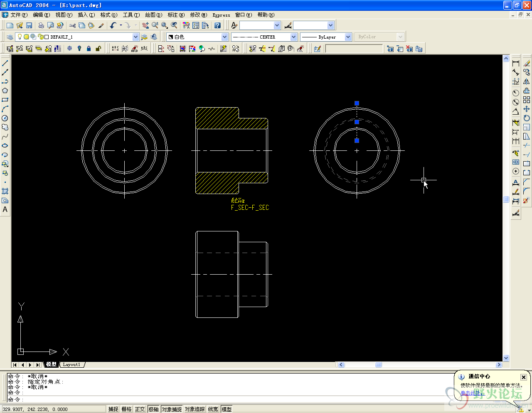Toggle 线宽 lineweight display in status bar
Screen dimensions: 532x413
point(213,409)
